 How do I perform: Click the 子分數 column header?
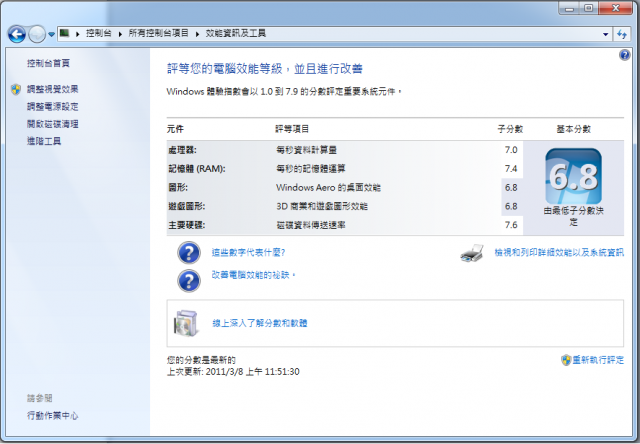[510, 129]
